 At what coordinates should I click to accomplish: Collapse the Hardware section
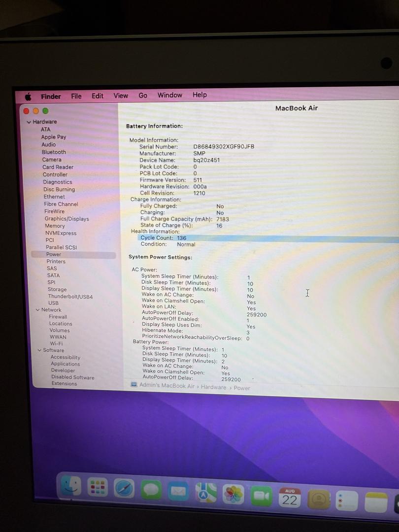pos(29,122)
